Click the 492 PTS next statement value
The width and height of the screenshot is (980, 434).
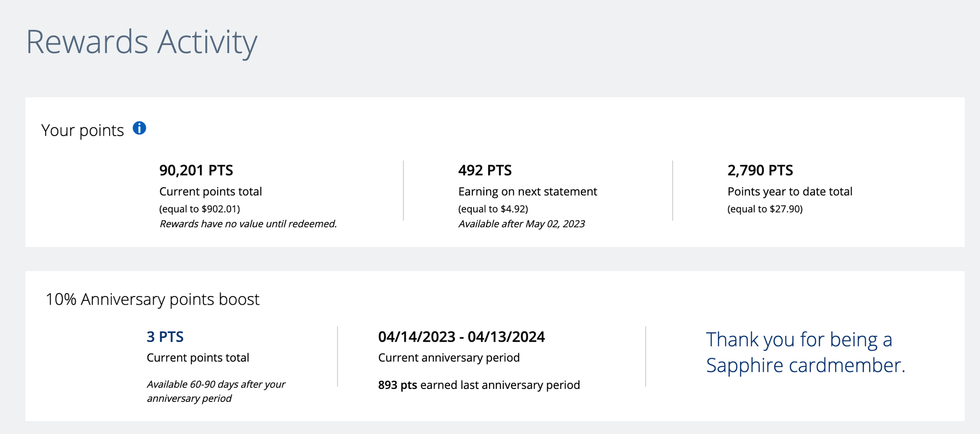pos(485,170)
